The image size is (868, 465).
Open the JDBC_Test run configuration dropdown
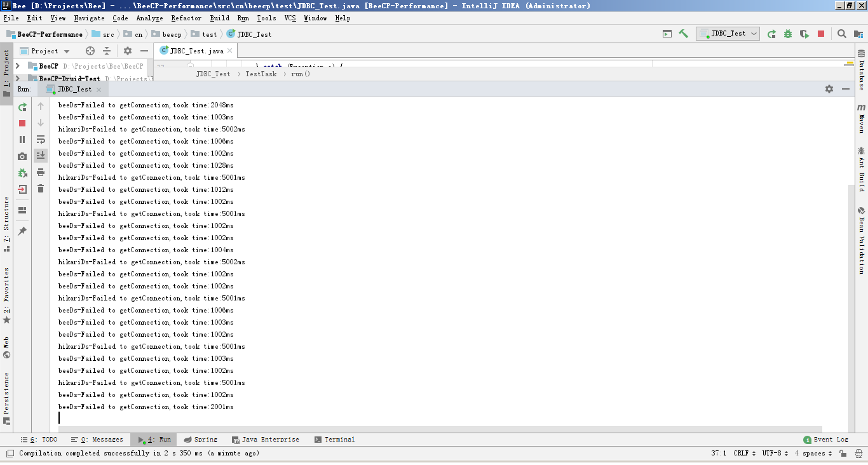click(728, 34)
